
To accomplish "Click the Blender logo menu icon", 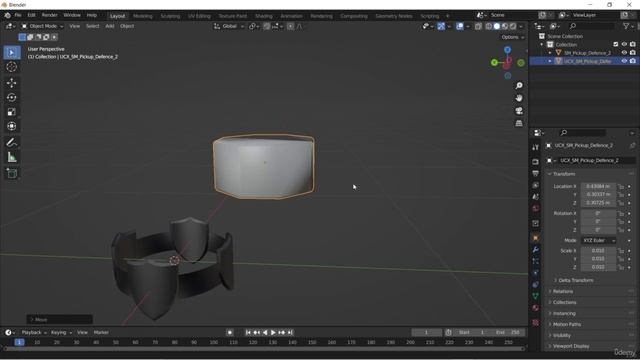I will click(7, 15).
